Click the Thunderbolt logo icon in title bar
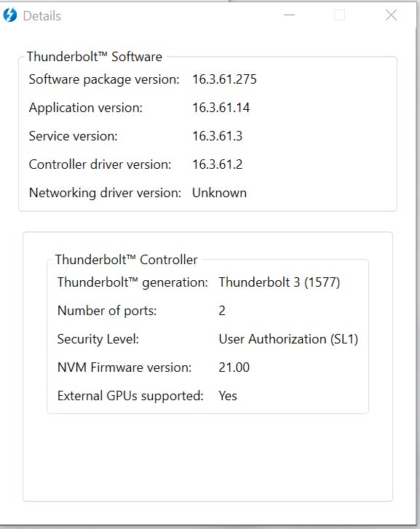Image resolution: width=420 pixels, height=529 pixels. click(9, 15)
